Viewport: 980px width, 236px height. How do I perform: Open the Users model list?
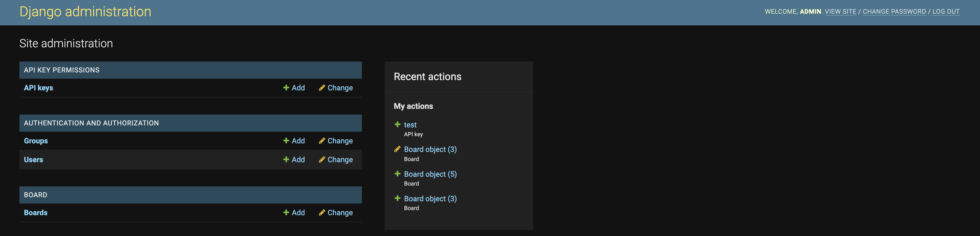pos(33,160)
